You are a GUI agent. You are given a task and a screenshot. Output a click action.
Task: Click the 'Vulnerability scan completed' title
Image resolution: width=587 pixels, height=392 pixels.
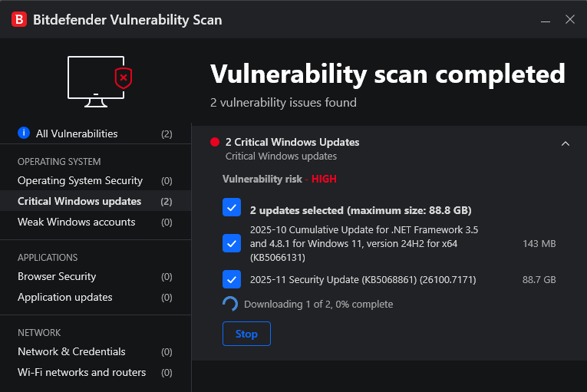click(x=387, y=74)
